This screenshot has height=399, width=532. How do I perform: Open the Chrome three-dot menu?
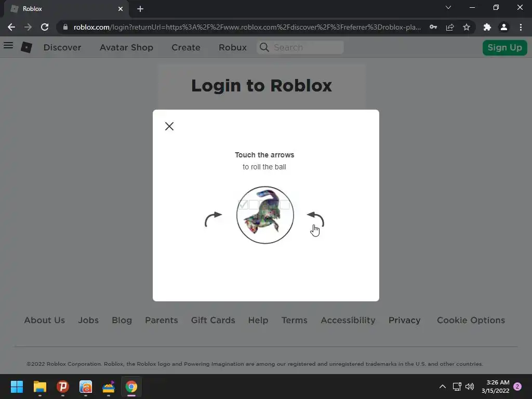(x=521, y=27)
